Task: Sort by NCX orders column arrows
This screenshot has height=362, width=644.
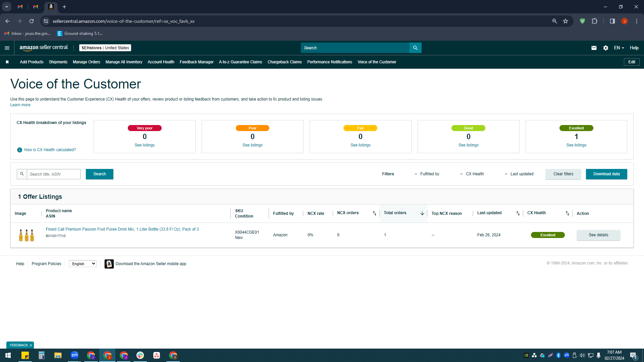Action: click(374, 214)
